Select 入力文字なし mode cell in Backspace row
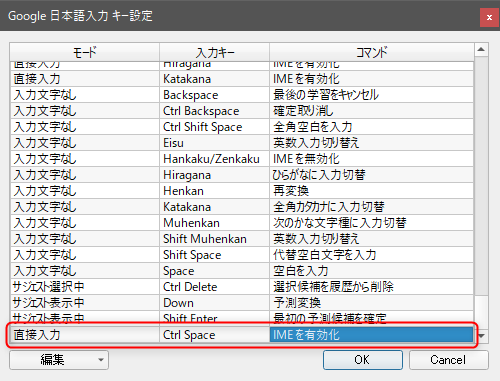 click(85, 95)
